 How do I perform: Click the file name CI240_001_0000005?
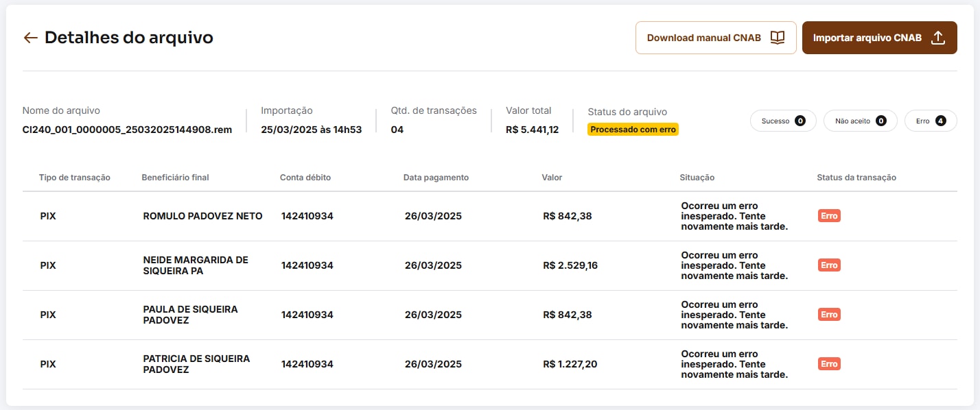click(127, 129)
